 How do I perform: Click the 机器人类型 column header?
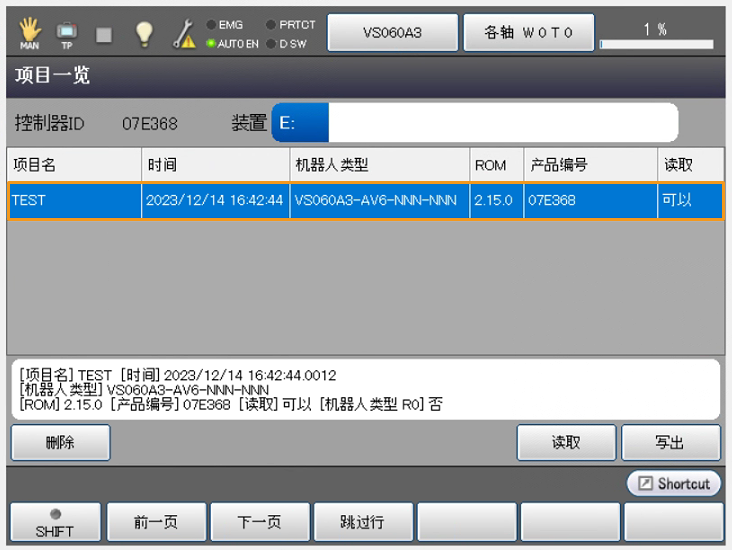[x=380, y=165]
